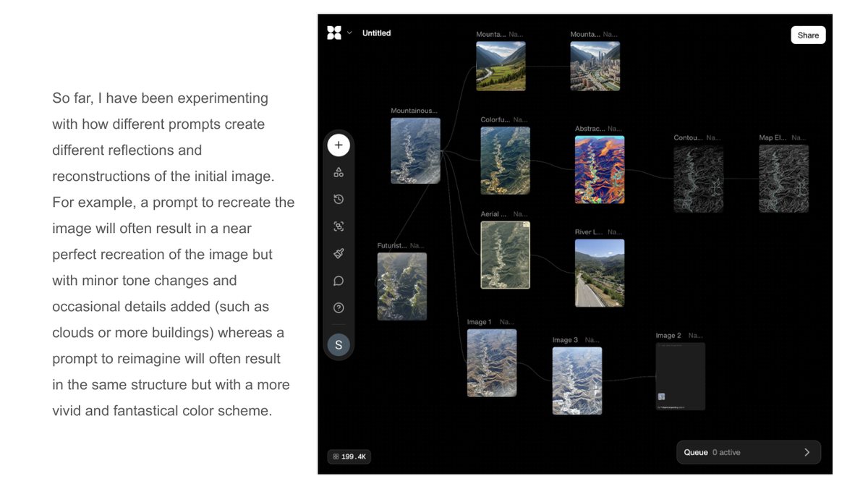Select the Futurist... image node
This screenshot has width=868, height=489.
pos(401,286)
